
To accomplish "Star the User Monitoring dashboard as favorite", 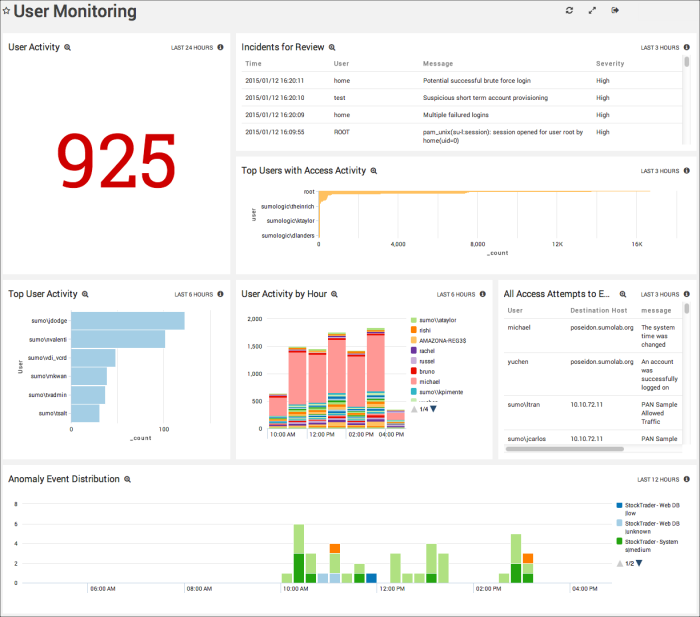I will click(x=8, y=12).
